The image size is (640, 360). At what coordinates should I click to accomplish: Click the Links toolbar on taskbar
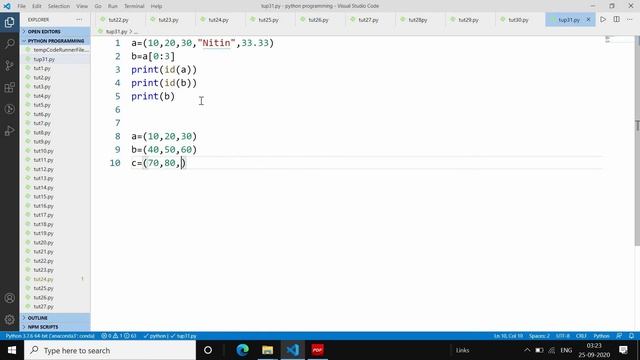[x=462, y=350]
